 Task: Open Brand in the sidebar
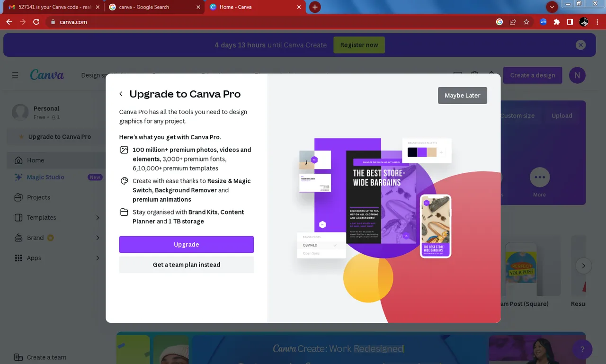point(55,238)
